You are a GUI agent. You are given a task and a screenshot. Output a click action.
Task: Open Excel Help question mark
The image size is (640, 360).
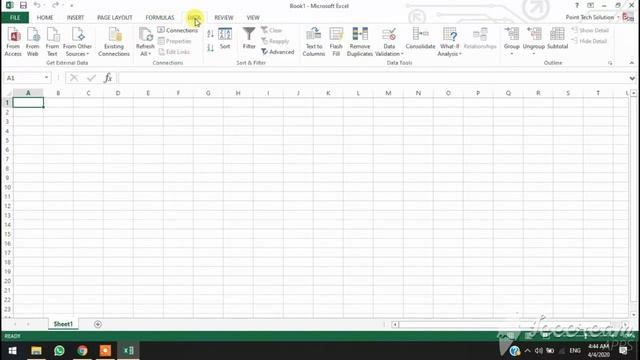pyautogui.click(x=577, y=5)
